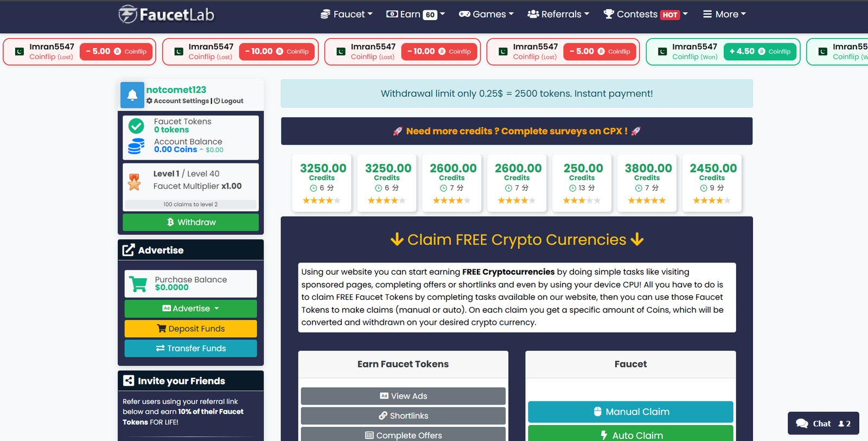
Task: Open the CPX surveys credits banner
Action: coord(516,131)
